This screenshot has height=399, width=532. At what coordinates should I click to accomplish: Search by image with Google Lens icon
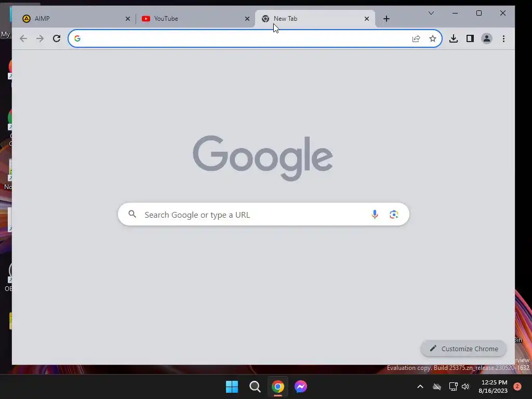[x=394, y=214]
